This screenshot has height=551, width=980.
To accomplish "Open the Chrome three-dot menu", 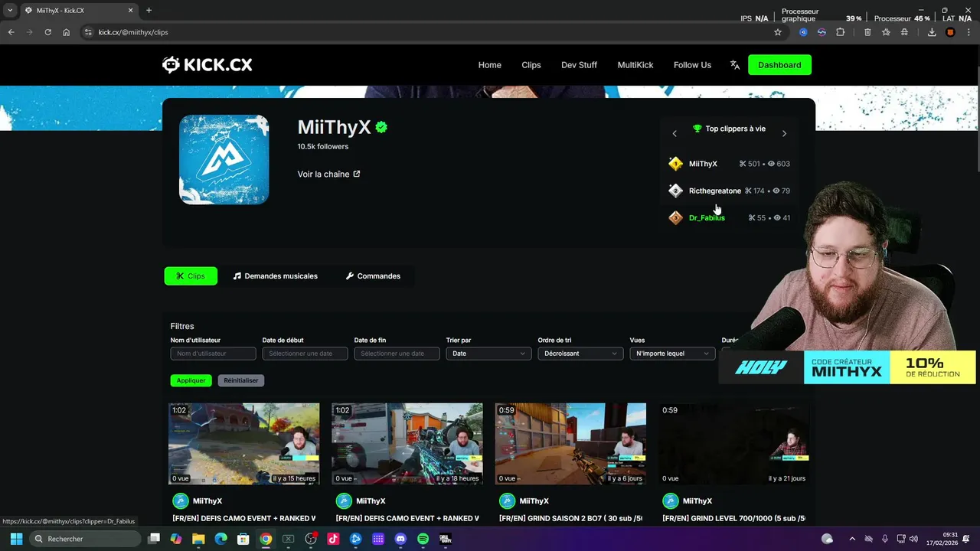I will pos(969,32).
